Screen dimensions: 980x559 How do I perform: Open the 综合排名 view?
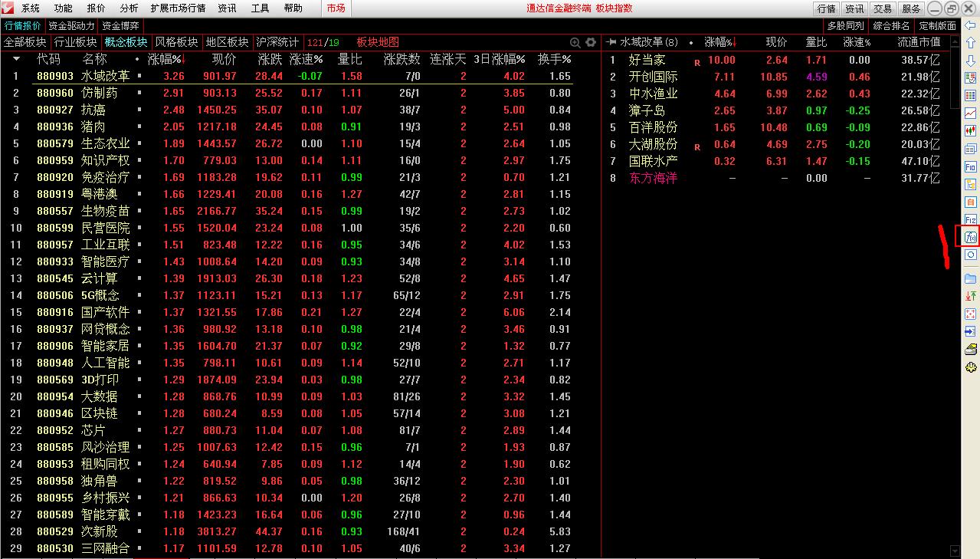(x=892, y=26)
